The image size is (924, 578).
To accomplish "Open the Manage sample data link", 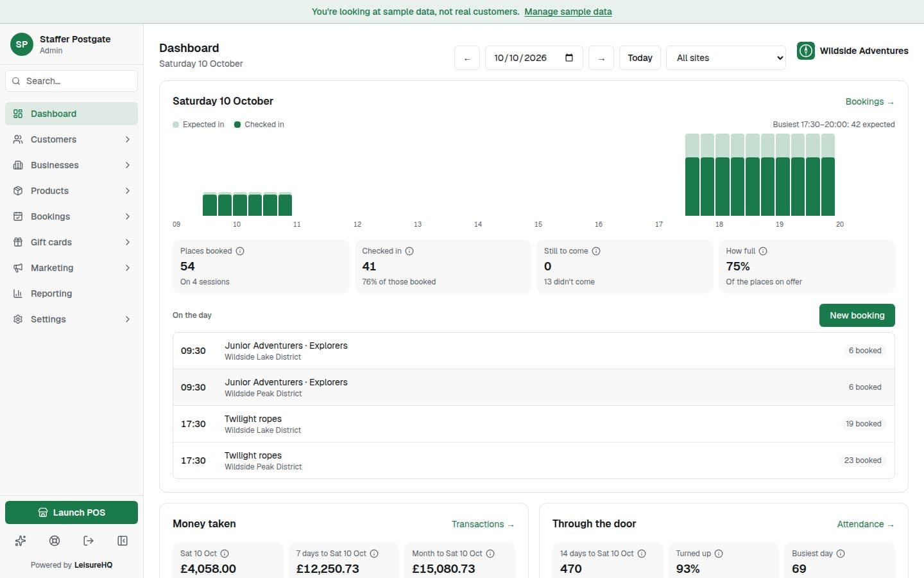I will click(568, 12).
